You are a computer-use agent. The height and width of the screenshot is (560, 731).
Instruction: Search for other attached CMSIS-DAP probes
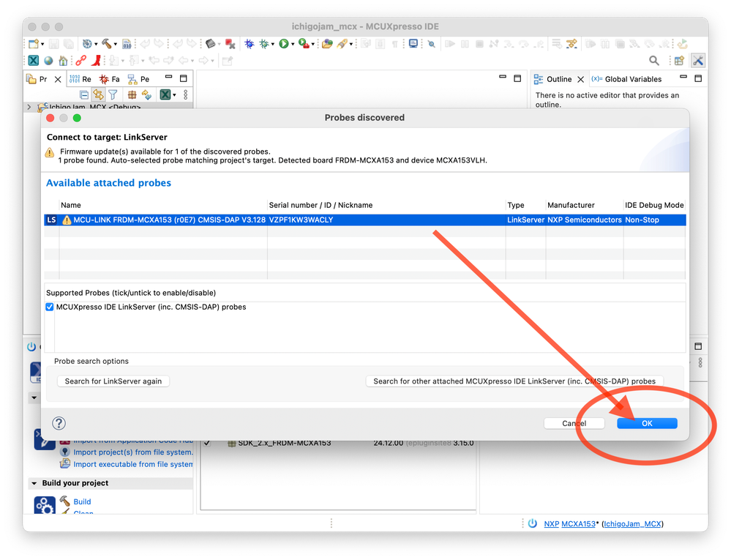(514, 381)
